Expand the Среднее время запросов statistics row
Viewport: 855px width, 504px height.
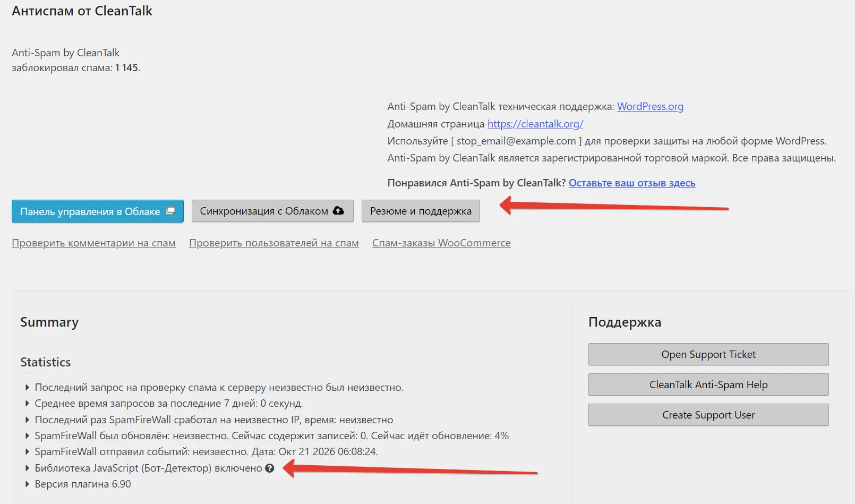click(x=28, y=404)
